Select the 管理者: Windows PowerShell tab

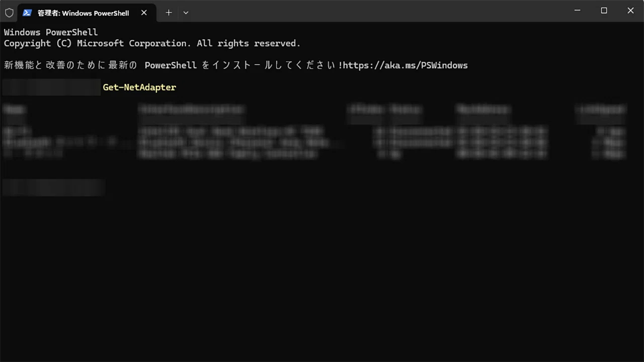(x=86, y=13)
